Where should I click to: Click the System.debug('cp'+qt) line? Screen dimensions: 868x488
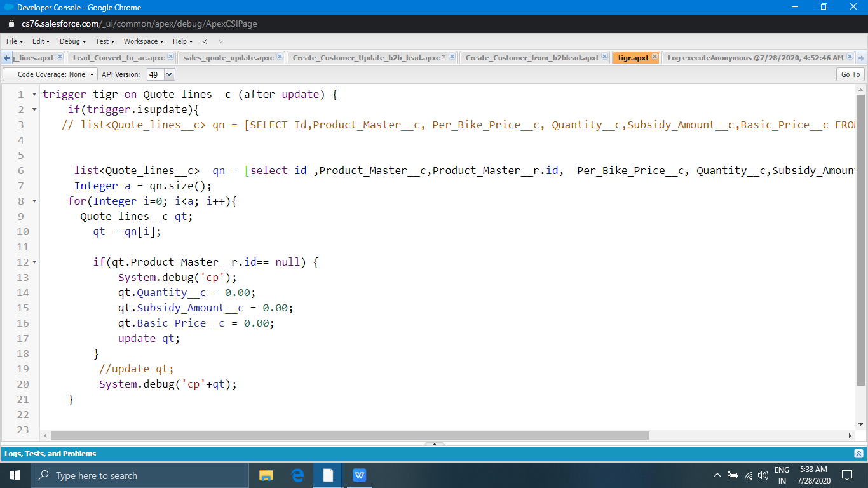(168, 384)
